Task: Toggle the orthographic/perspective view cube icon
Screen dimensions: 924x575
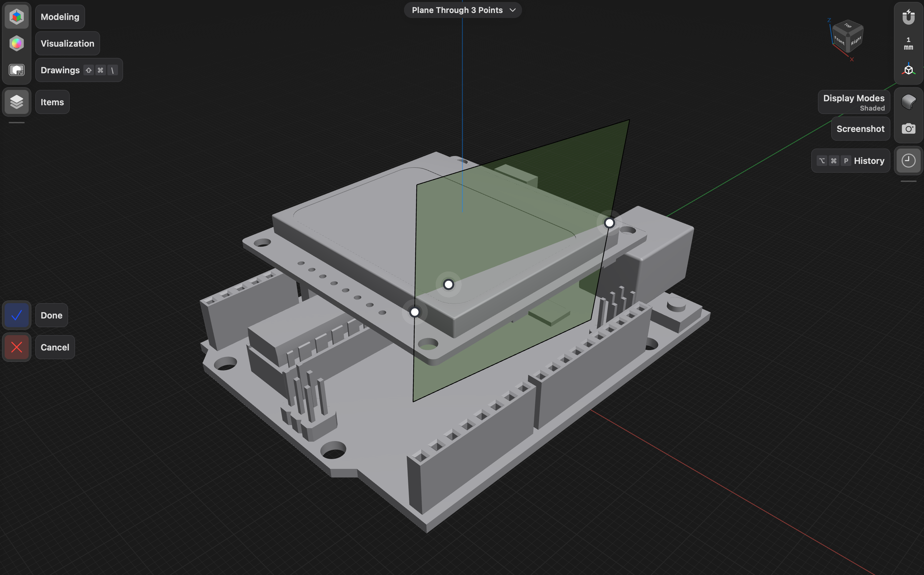Action: pyautogui.click(x=908, y=70)
